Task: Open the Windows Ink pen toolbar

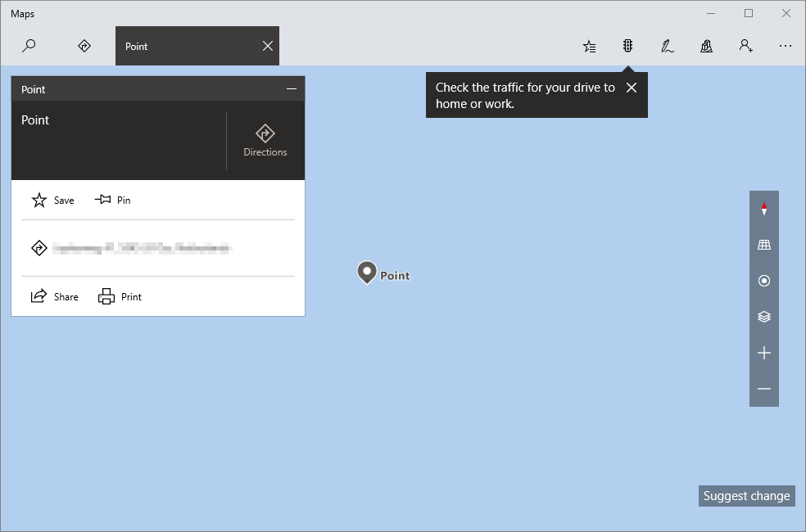Action: (x=668, y=46)
